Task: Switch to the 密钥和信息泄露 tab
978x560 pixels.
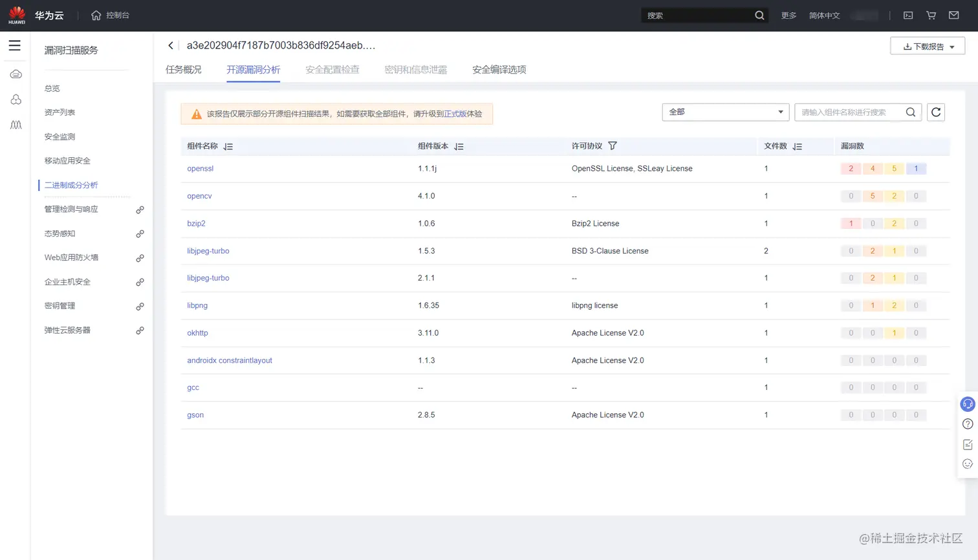Action: (x=415, y=69)
